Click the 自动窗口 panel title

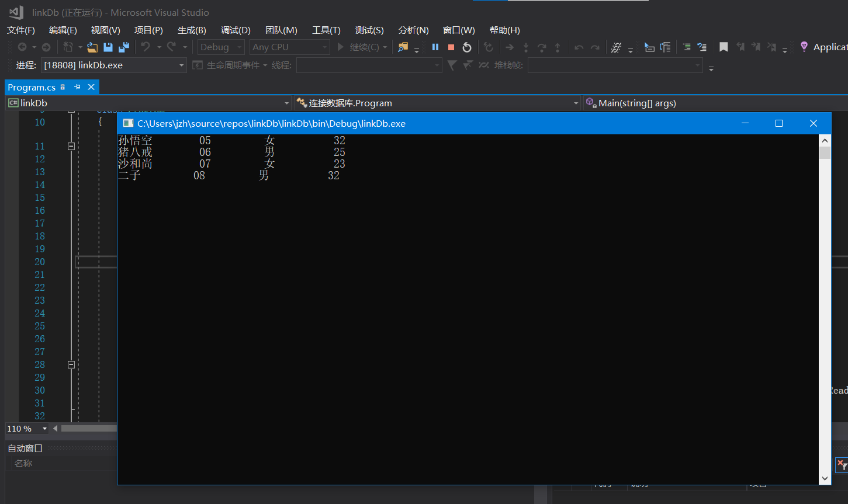pos(25,449)
